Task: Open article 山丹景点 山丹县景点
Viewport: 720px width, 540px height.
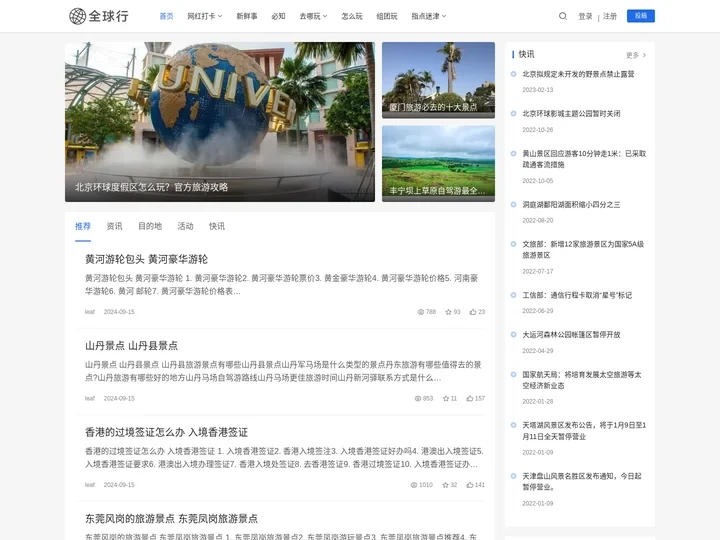Action: click(x=131, y=346)
